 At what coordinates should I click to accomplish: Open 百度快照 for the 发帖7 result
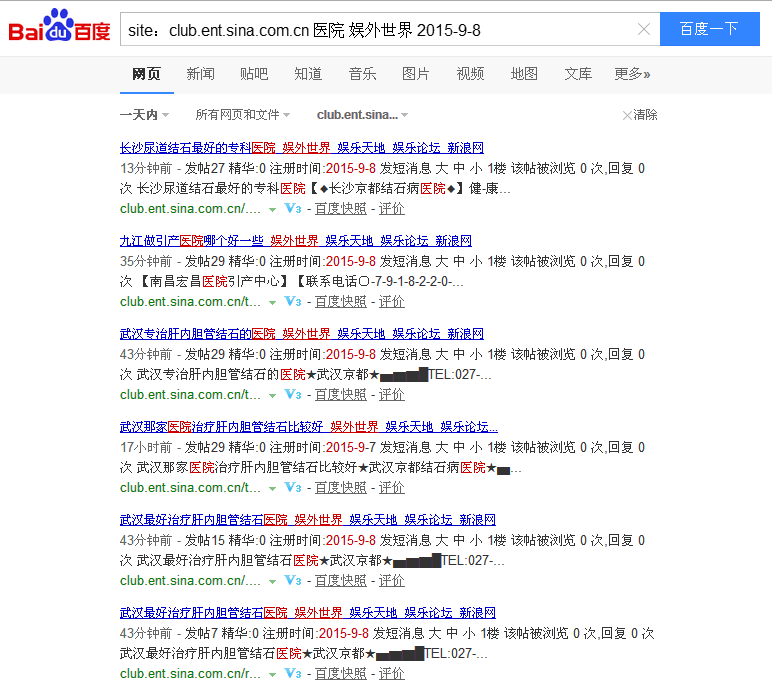pos(341,674)
